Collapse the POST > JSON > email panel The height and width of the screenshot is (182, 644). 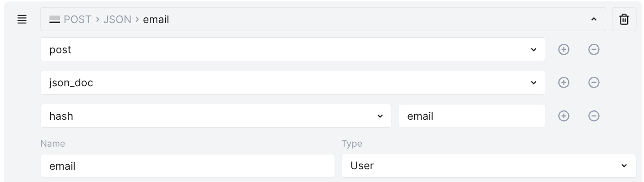point(594,19)
